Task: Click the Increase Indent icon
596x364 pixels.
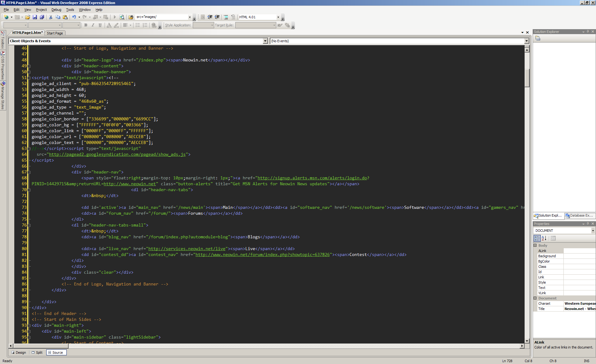Action: 217,17
